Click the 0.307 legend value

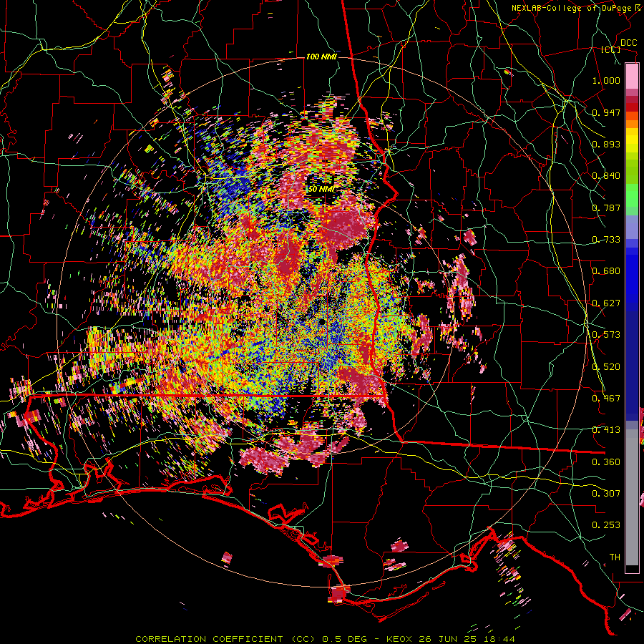(x=606, y=493)
